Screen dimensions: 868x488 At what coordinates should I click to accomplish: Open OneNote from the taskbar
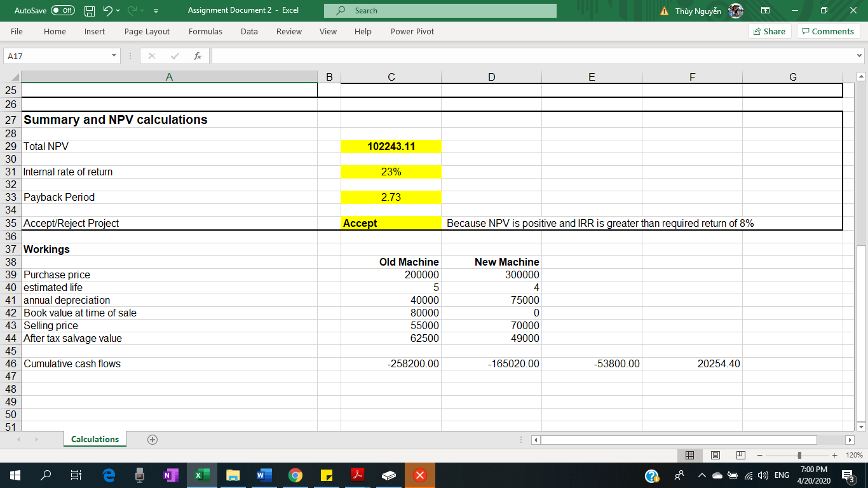pos(170,475)
